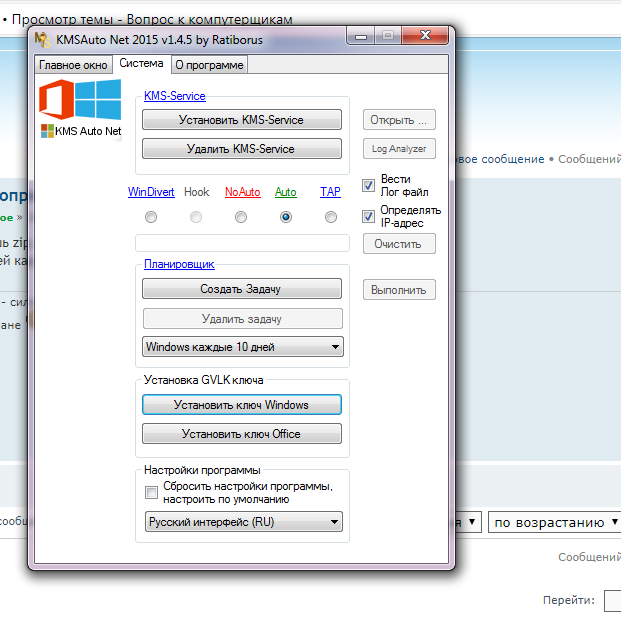Image resolution: width=621 pixels, height=622 pixels.
Task: Toggle the Вести Лог файл checkbox
Action: [368, 185]
